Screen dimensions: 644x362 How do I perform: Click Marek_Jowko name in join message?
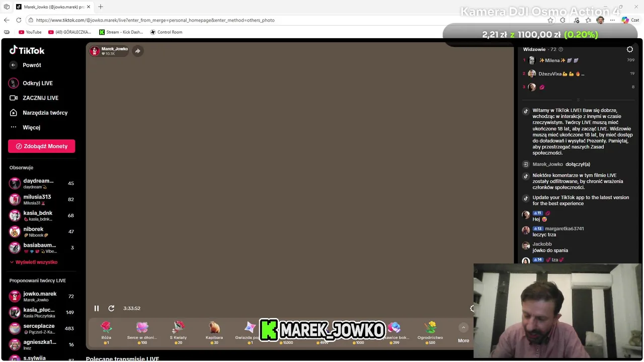[x=547, y=164]
